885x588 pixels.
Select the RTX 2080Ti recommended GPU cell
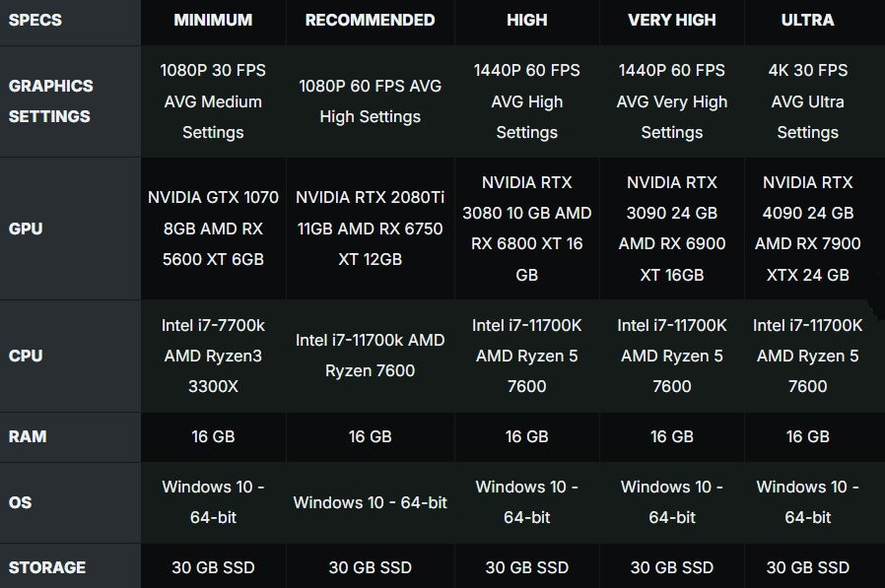pyautogui.click(x=370, y=229)
